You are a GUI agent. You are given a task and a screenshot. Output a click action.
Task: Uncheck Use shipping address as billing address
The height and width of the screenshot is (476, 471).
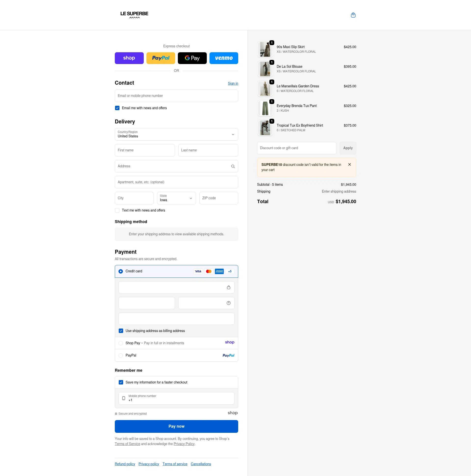(x=121, y=331)
